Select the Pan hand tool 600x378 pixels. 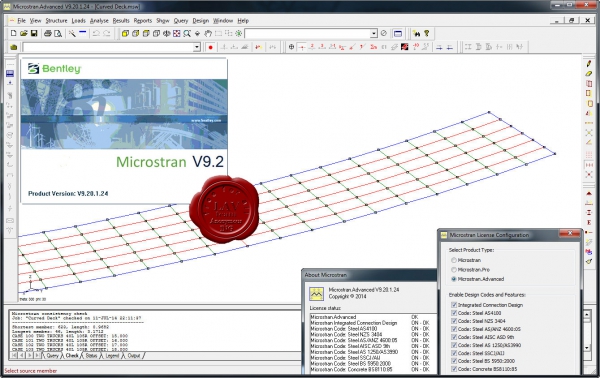click(208, 34)
